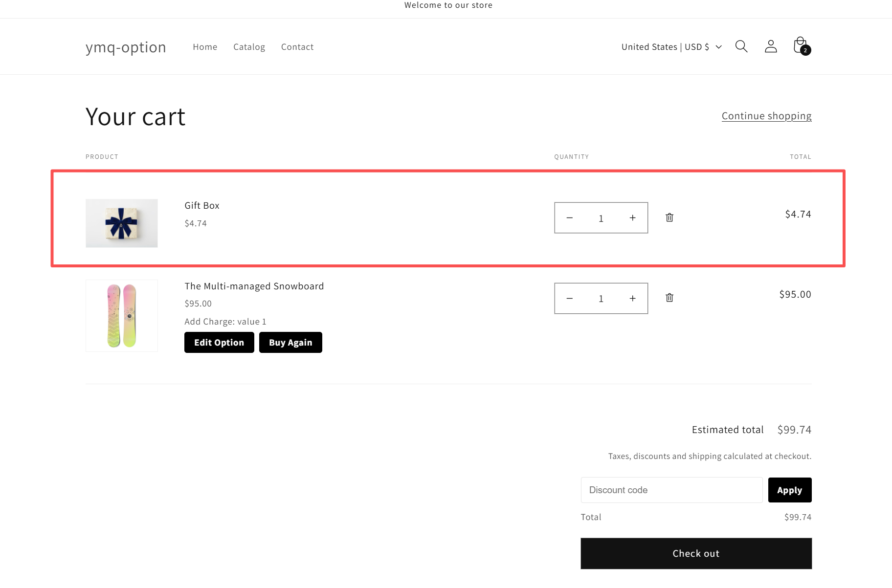Screen dimensions: 892x588
Task: Open the search magnifier icon
Action: 741,46
